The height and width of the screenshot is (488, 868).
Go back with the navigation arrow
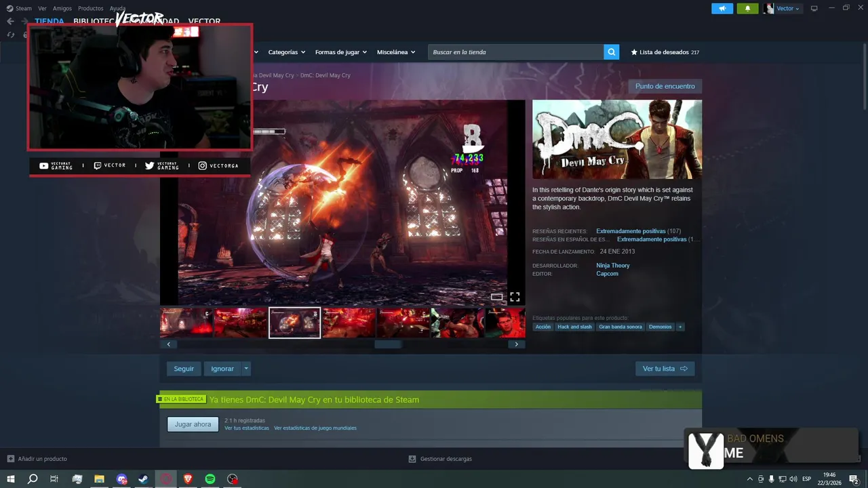coord(10,21)
